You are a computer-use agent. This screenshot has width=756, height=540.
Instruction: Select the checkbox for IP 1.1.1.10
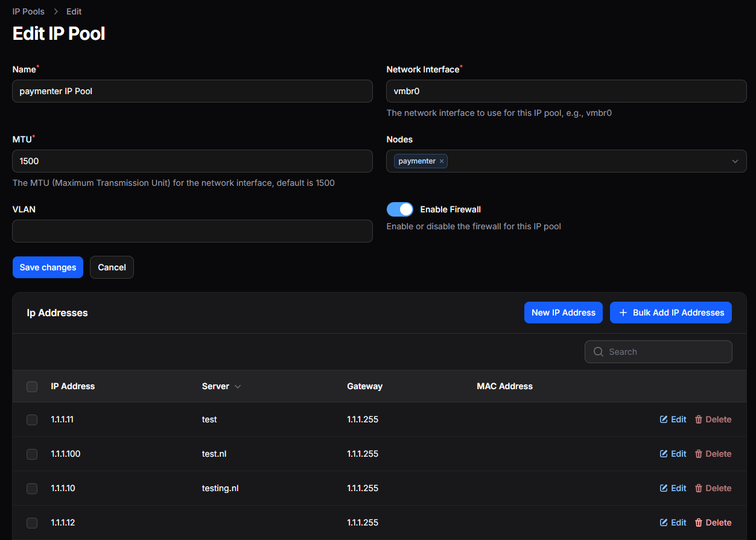pyautogui.click(x=32, y=489)
